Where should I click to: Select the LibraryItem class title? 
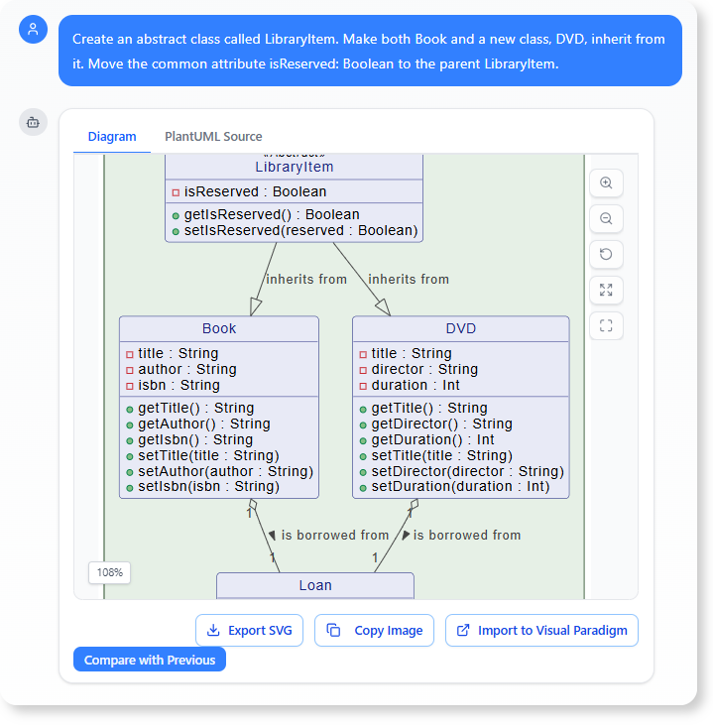coord(294,167)
